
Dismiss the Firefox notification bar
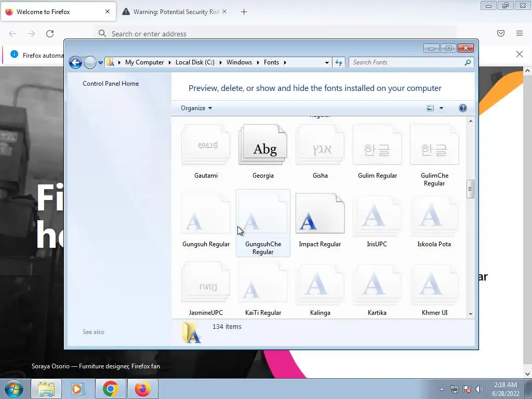pos(520,54)
